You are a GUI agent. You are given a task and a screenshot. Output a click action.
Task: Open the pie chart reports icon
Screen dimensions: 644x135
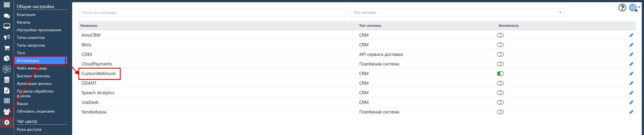pyautogui.click(x=7, y=58)
